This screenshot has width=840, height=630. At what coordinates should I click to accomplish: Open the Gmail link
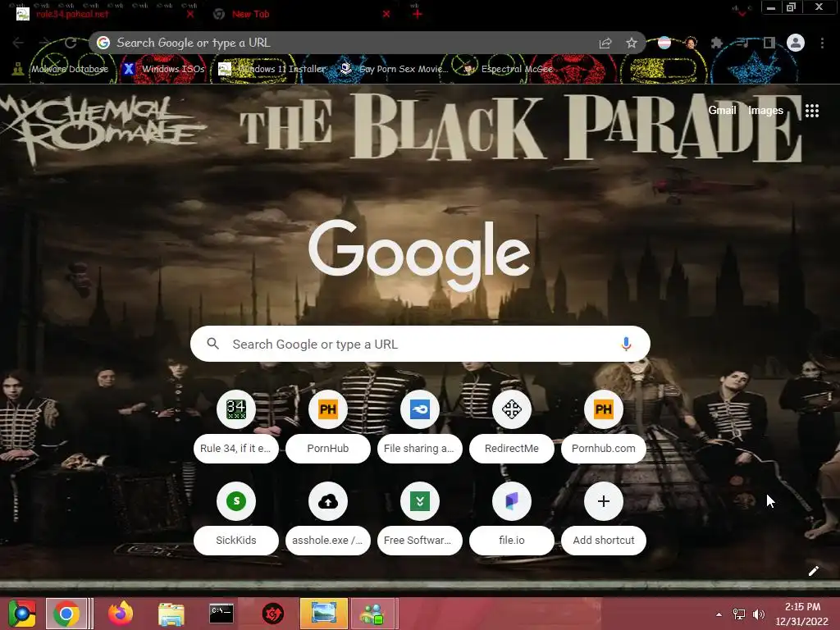tap(722, 111)
